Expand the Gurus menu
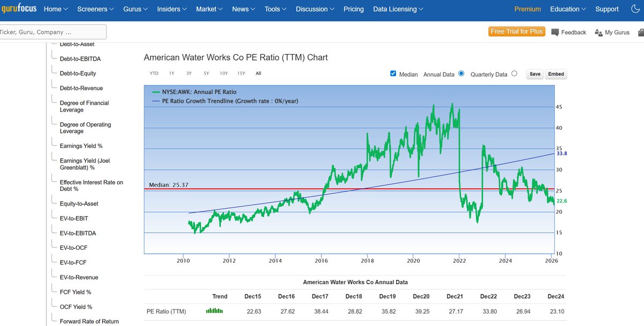Image resolution: width=644 pixels, height=326 pixels. pos(136,9)
